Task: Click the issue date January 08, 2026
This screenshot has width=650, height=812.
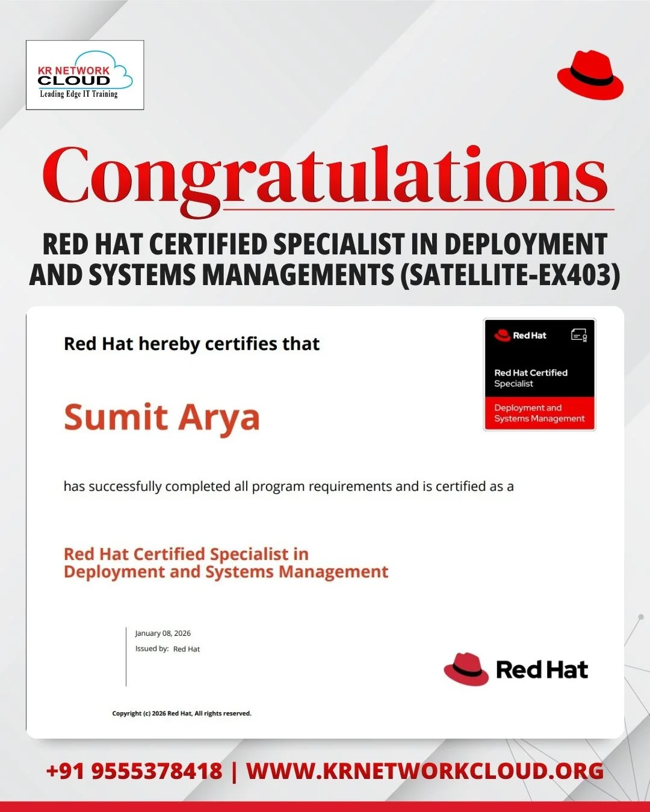Action: pyautogui.click(x=162, y=633)
